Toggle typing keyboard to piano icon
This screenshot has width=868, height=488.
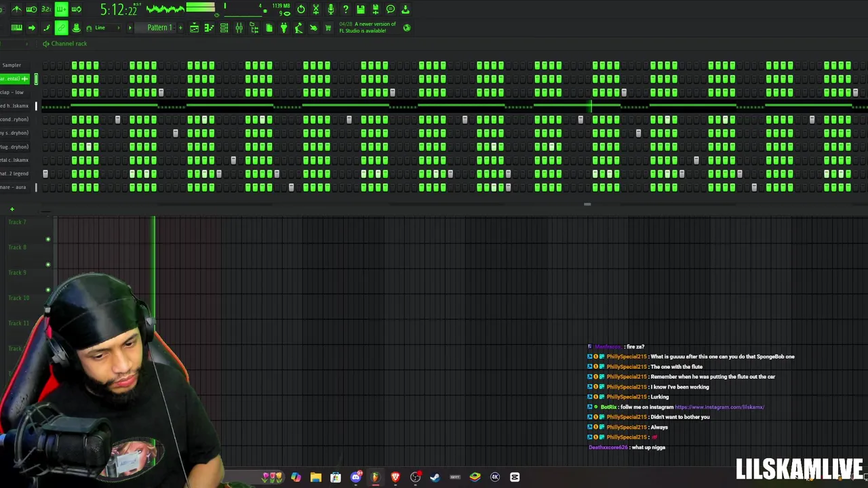16,28
